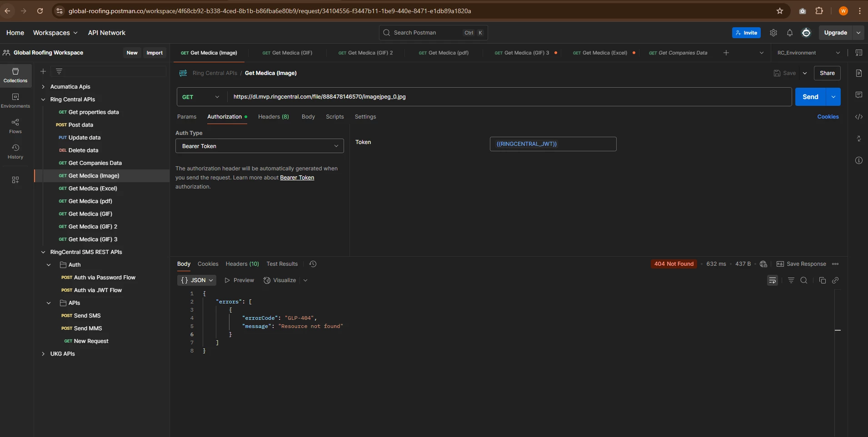Viewport: 868px width, 437px height.
Task: Edit the Token value field
Action: [x=553, y=144]
